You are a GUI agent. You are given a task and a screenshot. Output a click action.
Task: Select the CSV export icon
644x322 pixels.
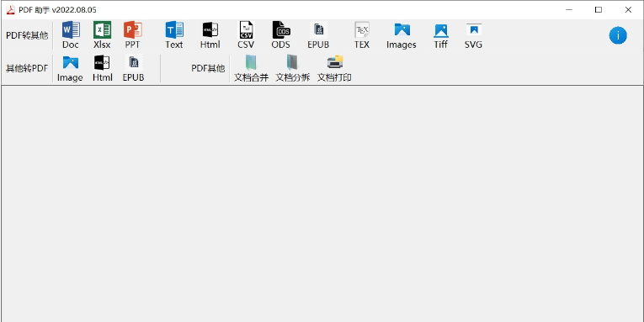(x=246, y=35)
